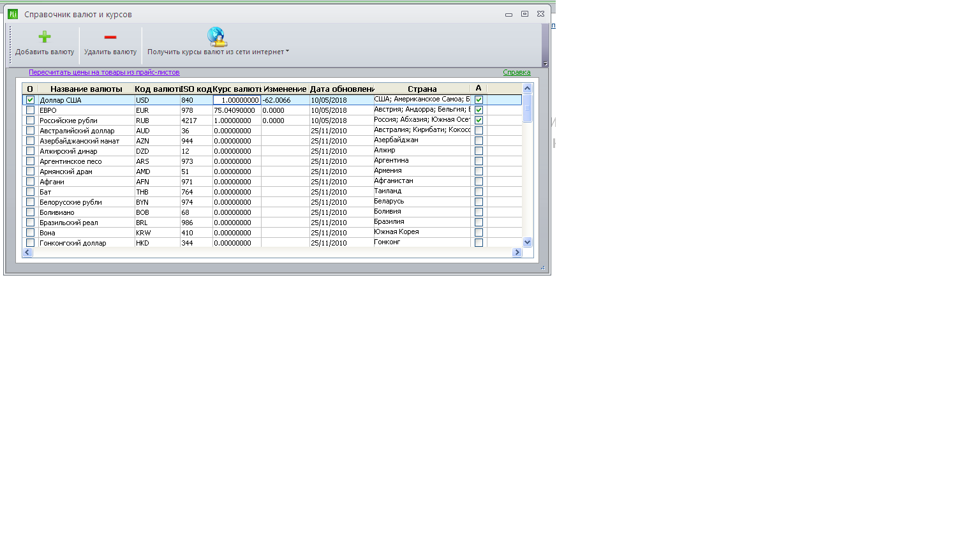Sort by Изменение column header
Image resolution: width=980 pixels, height=551 pixels.
[285, 89]
